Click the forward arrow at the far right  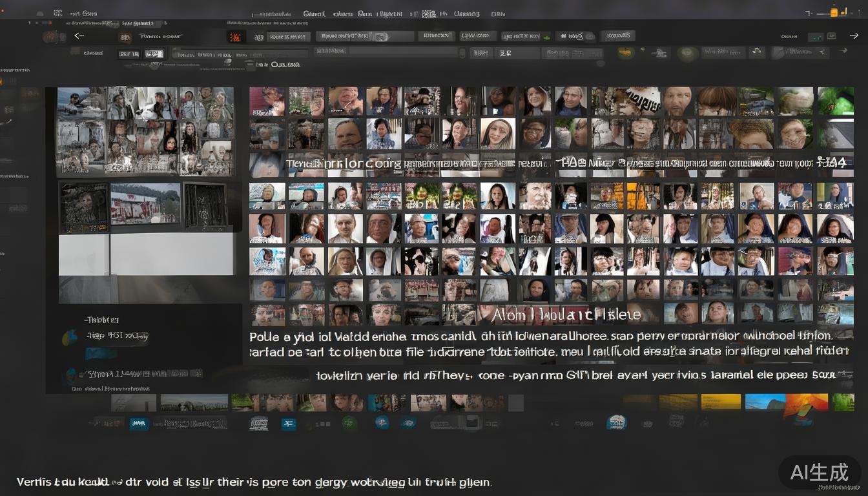[x=852, y=36]
